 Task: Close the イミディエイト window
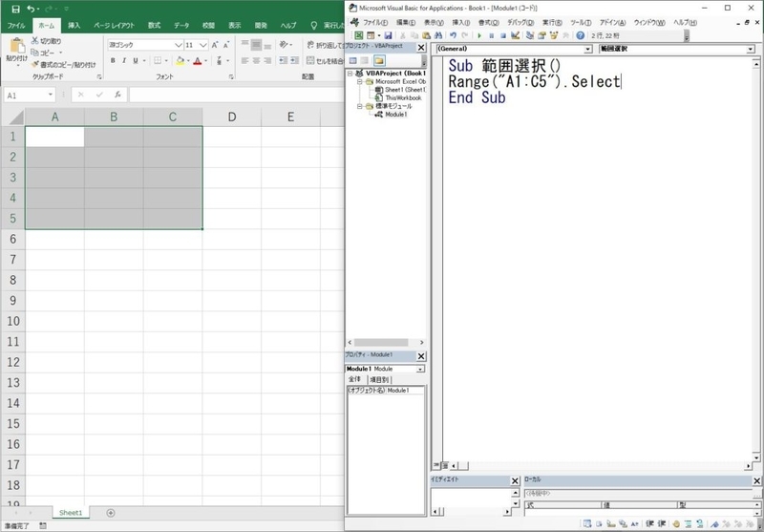coord(515,480)
